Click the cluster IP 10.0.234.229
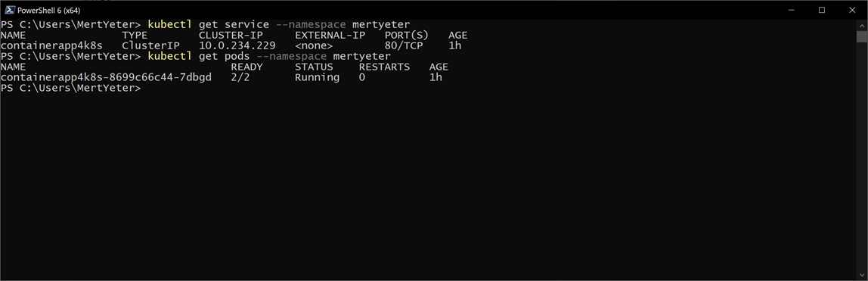This screenshot has height=281, width=868. tap(237, 45)
